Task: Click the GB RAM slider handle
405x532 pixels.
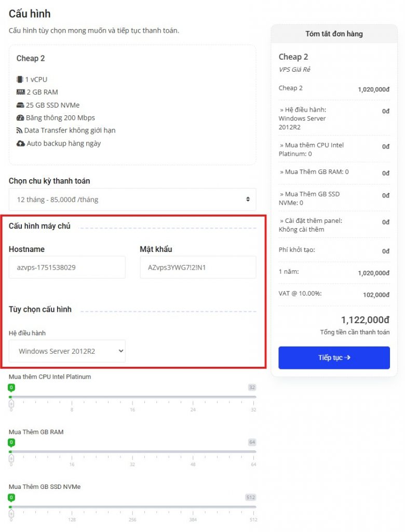Action: click(11, 458)
